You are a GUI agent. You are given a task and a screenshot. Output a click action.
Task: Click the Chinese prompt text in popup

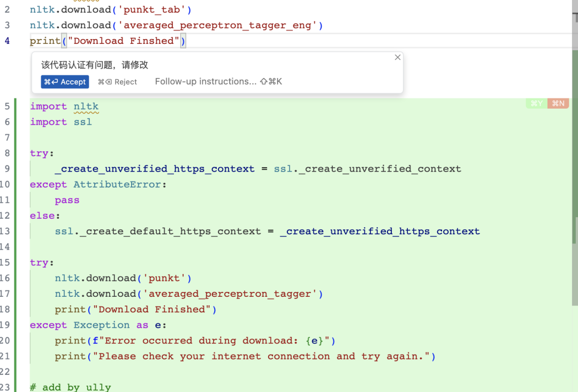pos(95,65)
